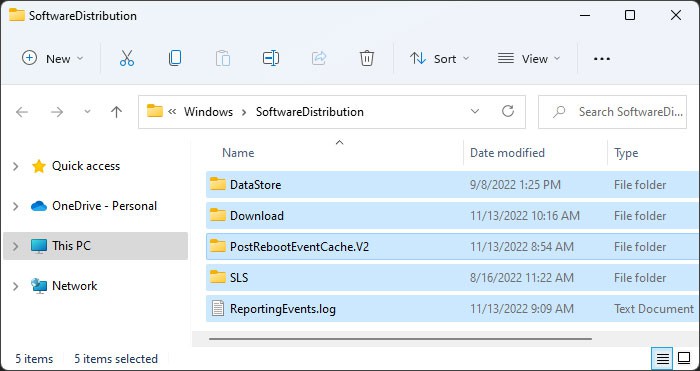700x371 pixels.
Task: Select OneDrive - Personal in sidebar
Action: click(104, 206)
